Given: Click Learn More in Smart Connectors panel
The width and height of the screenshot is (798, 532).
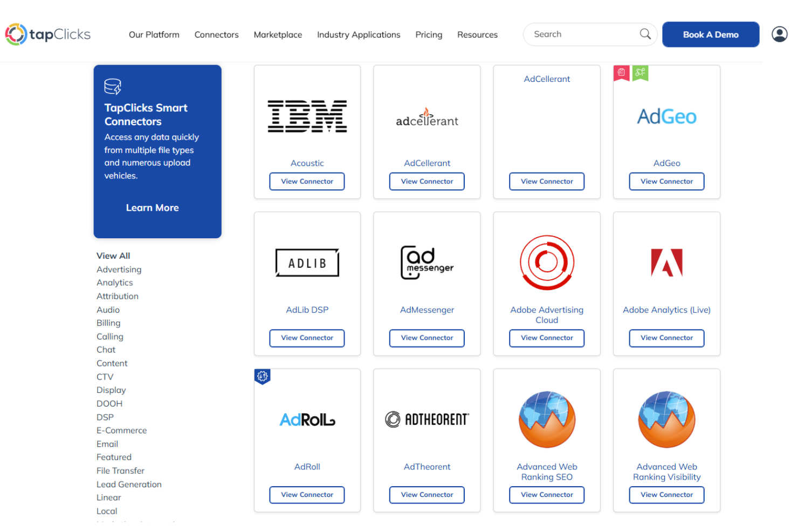Looking at the screenshot, I should [x=153, y=208].
